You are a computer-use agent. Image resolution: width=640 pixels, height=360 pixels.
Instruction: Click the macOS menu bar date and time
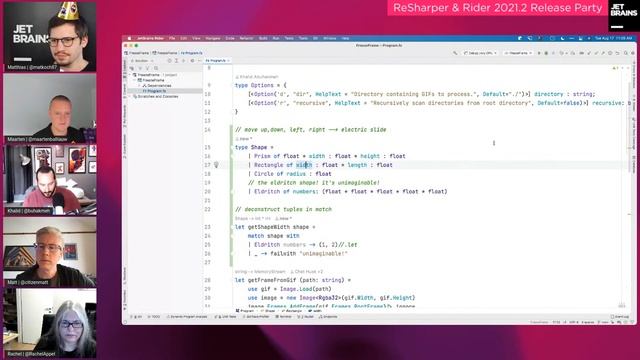point(613,38)
